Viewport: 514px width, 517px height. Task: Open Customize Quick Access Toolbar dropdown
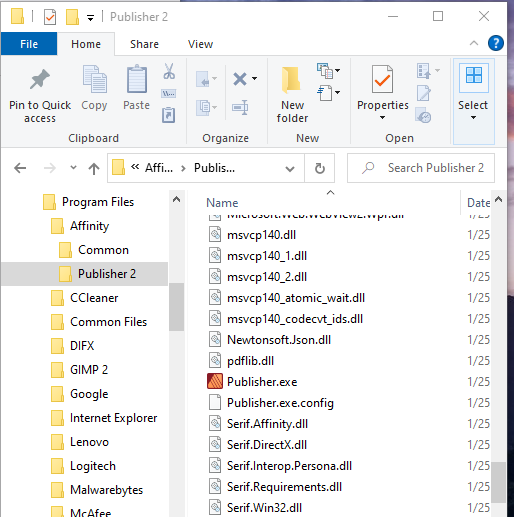coord(90,18)
